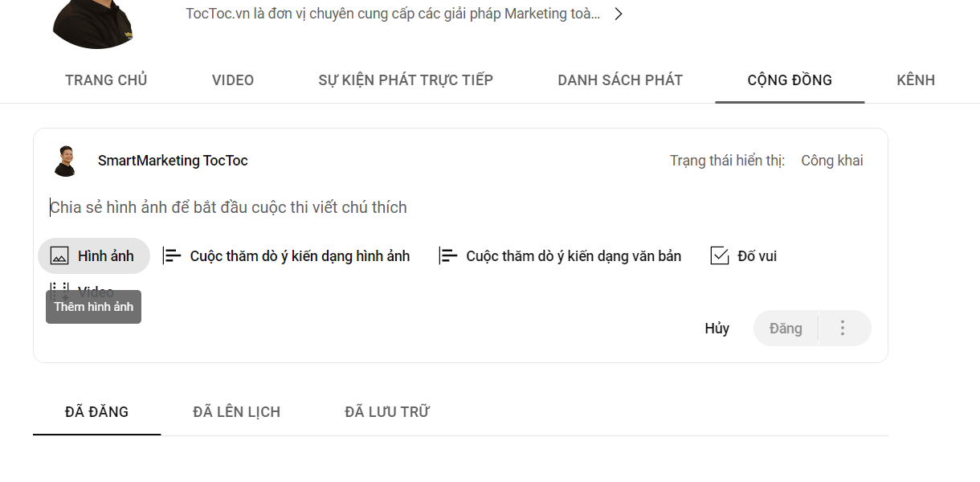Switch to the TRANG CHỦ tab
This screenshot has height=482, width=980.
point(106,80)
